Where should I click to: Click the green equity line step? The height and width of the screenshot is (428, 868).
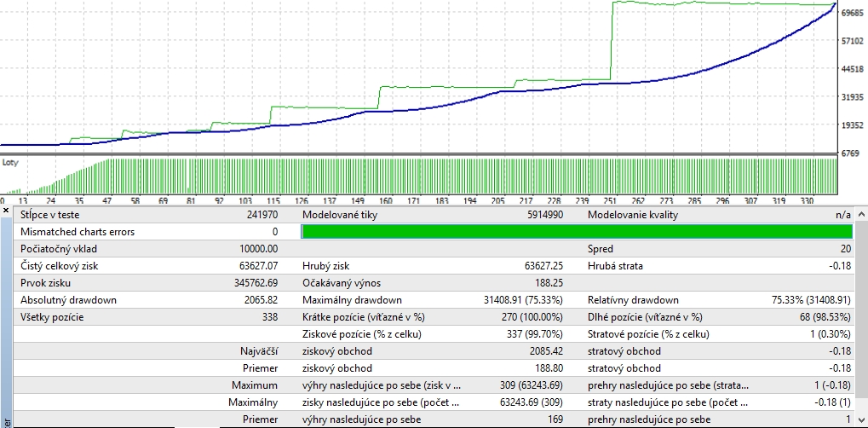coord(612,43)
